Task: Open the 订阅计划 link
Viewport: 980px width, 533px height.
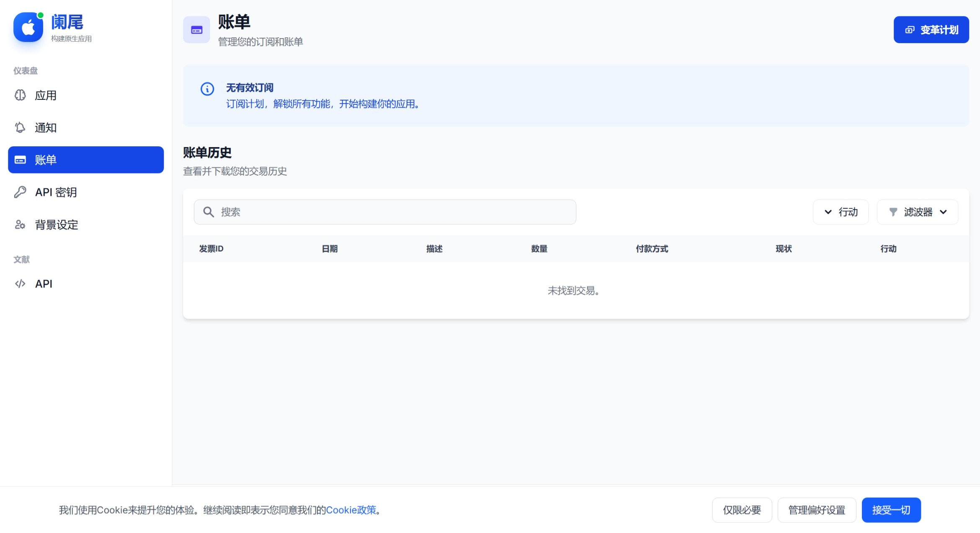Action: point(244,104)
